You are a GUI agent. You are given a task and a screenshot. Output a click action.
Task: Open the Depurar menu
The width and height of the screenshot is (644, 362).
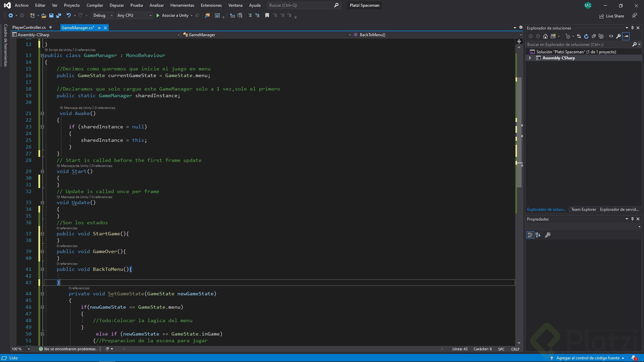point(116,5)
